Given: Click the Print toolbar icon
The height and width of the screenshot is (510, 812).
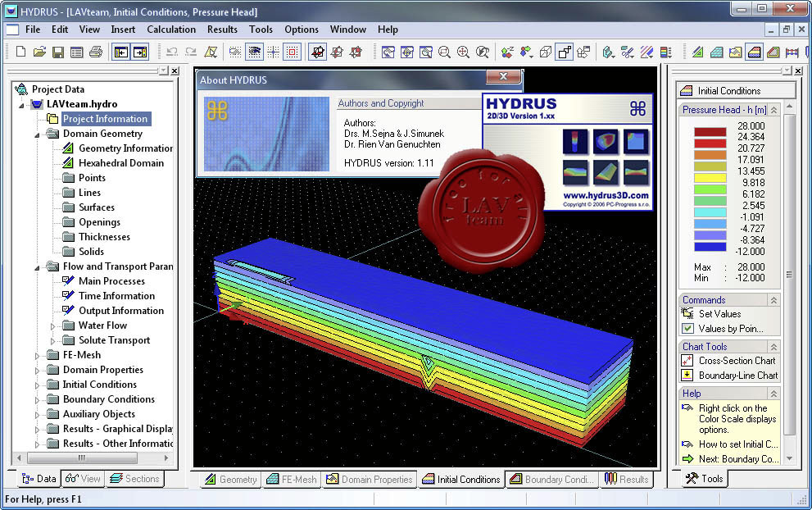Looking at the screenshot, I should coord(96,52).
